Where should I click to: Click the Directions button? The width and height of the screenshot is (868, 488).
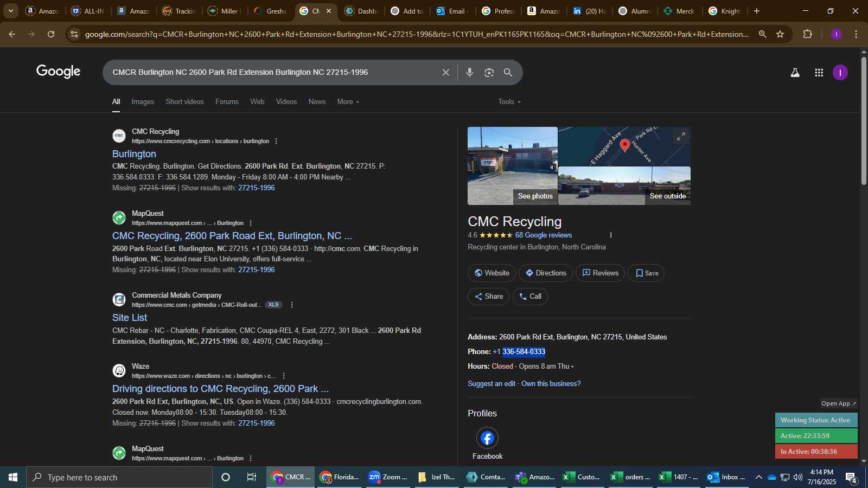pos(546,273)
